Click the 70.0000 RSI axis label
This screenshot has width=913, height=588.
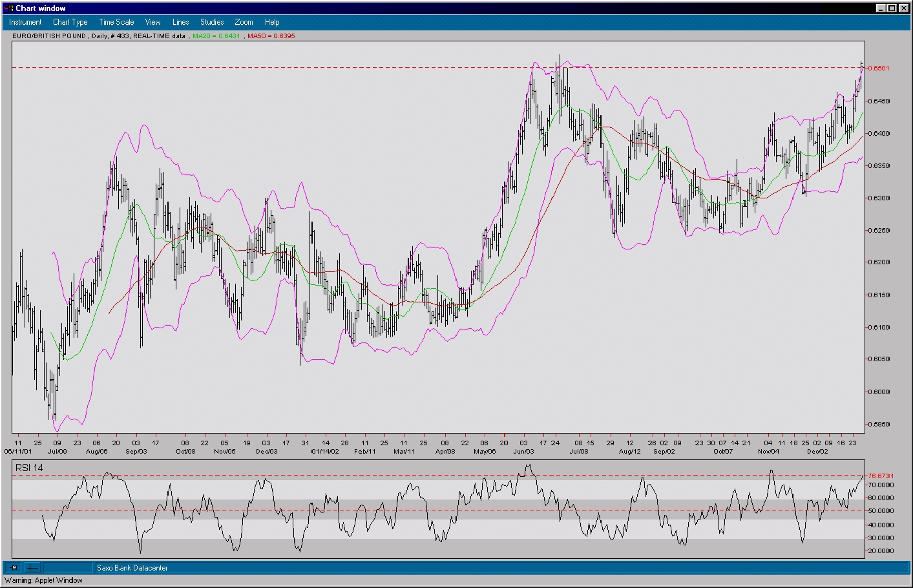point(881,485)
